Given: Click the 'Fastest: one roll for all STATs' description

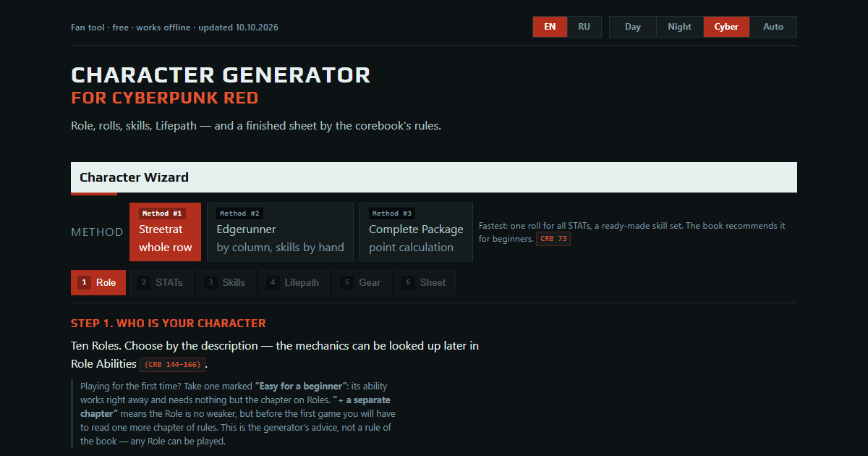Looking at the screenshot, I should 632,232.
